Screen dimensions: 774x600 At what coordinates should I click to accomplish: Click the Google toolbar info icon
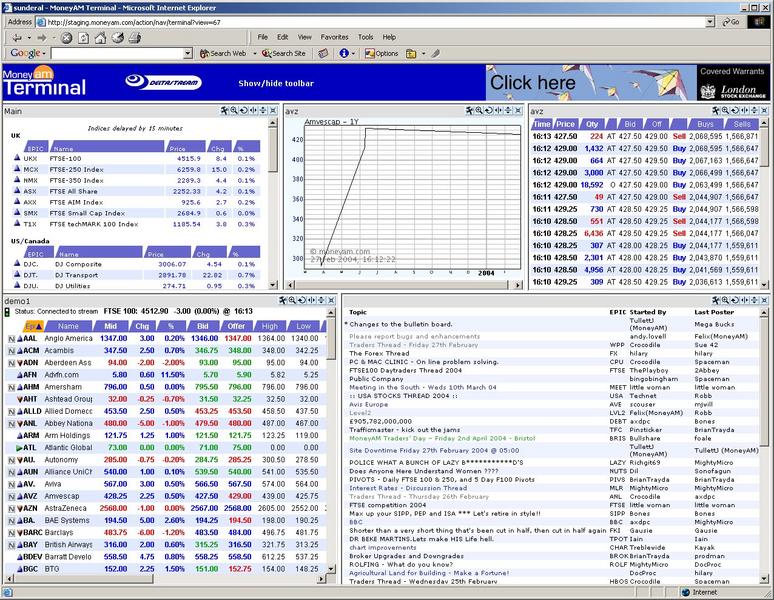tap(344, 53)
